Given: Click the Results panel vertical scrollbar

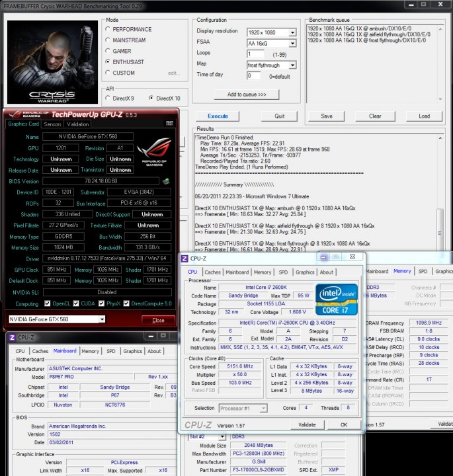Looking at the screenshot, I should coord(440,229).
